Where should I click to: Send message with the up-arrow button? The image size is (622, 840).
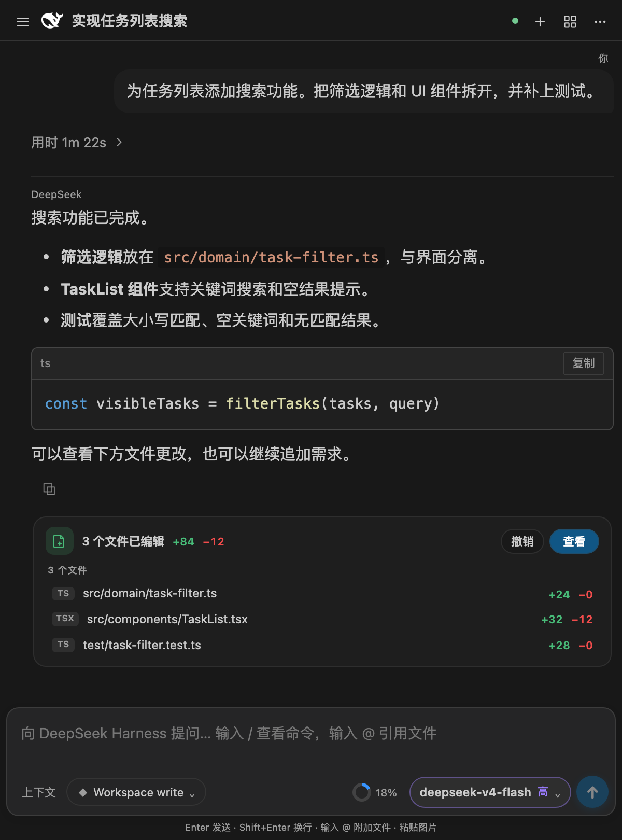pos(592,792)
